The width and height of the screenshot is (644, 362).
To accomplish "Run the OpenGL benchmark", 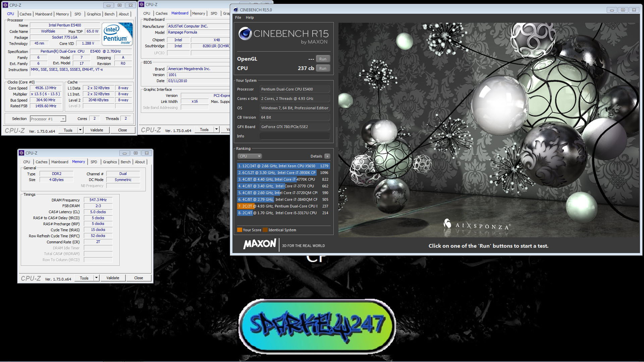I will 323,59.
